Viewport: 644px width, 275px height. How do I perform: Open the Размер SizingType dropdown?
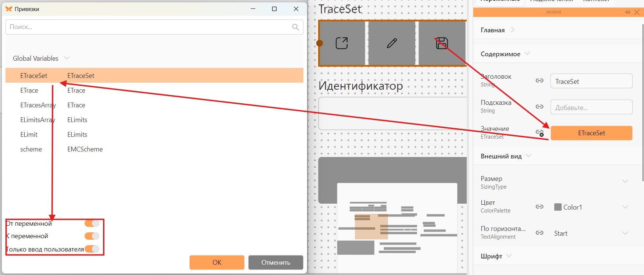[625, 181]
